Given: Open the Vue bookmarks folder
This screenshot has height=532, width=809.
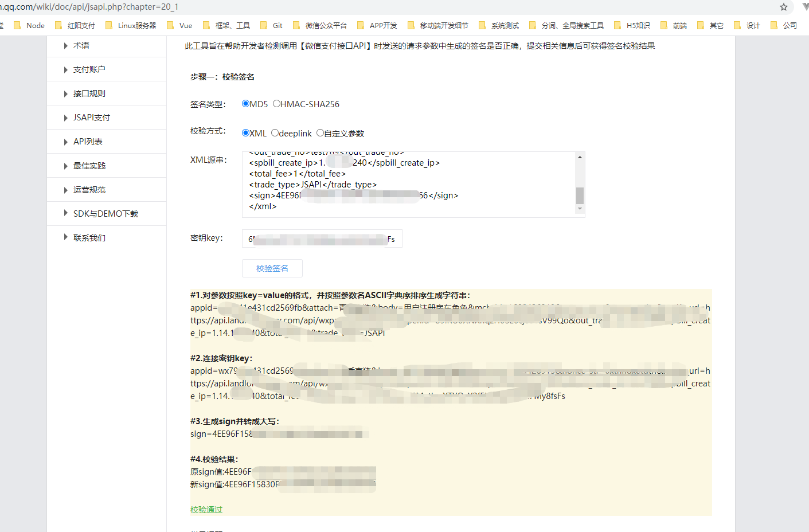Looking at the screenshot, I should click(x=179, y=25).
